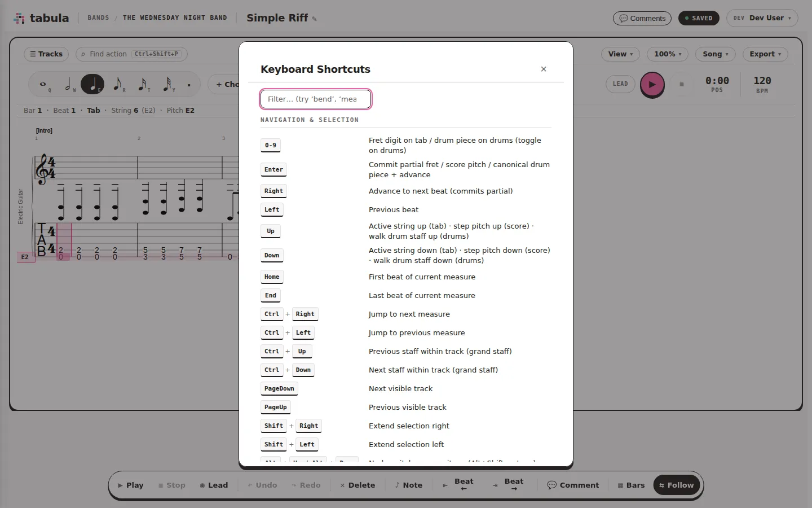Click Play in the bottom toolbar
The image size is (812, 508).
(x=130, y=485)
